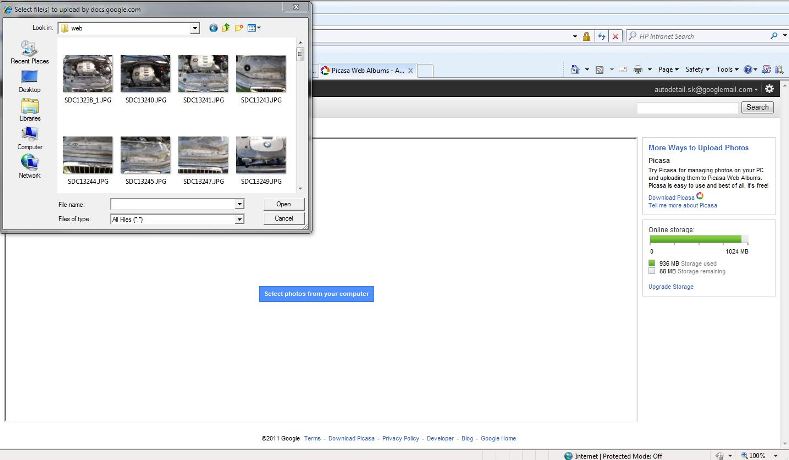Open Desktop location in file dialog
Screen dimensions: 789x460
point(29,81)
